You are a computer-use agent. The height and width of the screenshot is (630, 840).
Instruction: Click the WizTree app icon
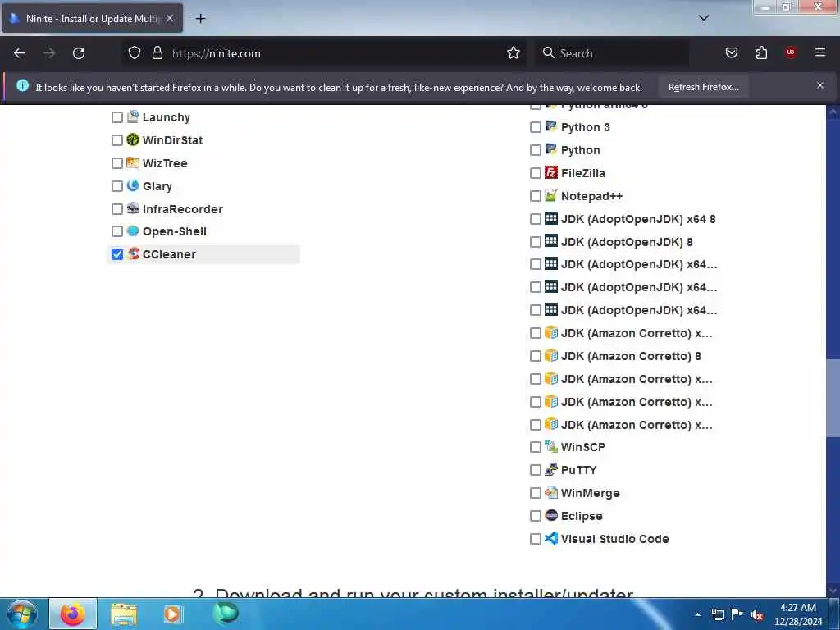point(133,162)
